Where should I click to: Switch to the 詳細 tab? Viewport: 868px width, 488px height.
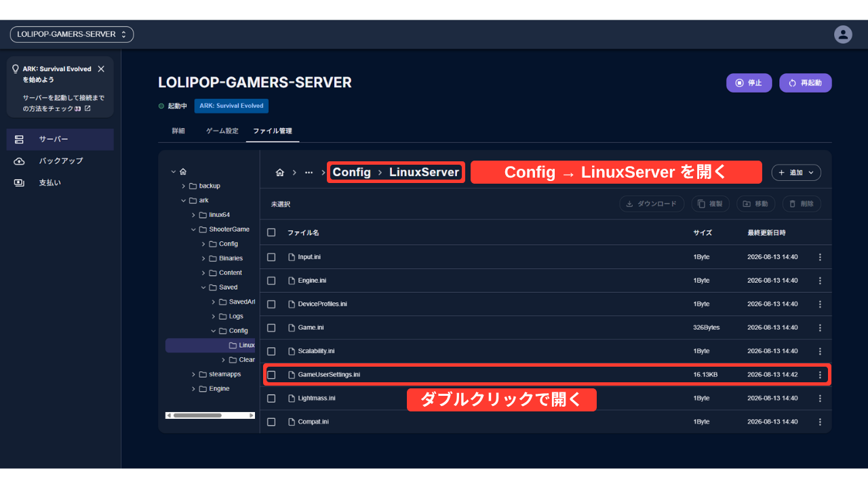178,131
